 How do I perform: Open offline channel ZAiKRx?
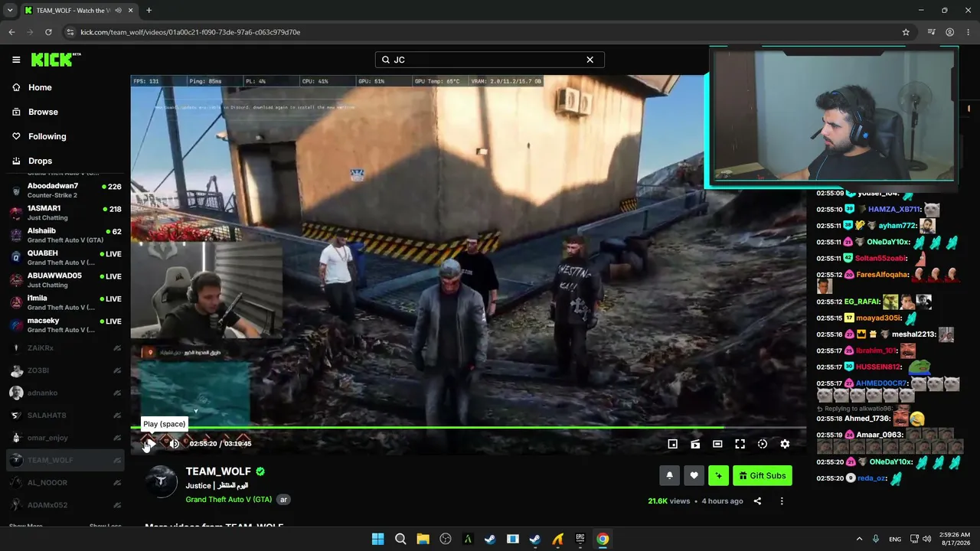tap(65, 348)
